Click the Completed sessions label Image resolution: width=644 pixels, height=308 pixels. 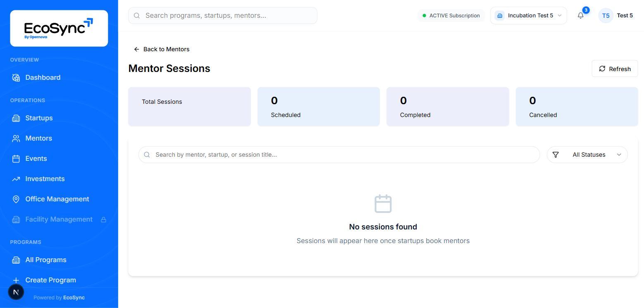pyautogui.click(x=415, y=115)
